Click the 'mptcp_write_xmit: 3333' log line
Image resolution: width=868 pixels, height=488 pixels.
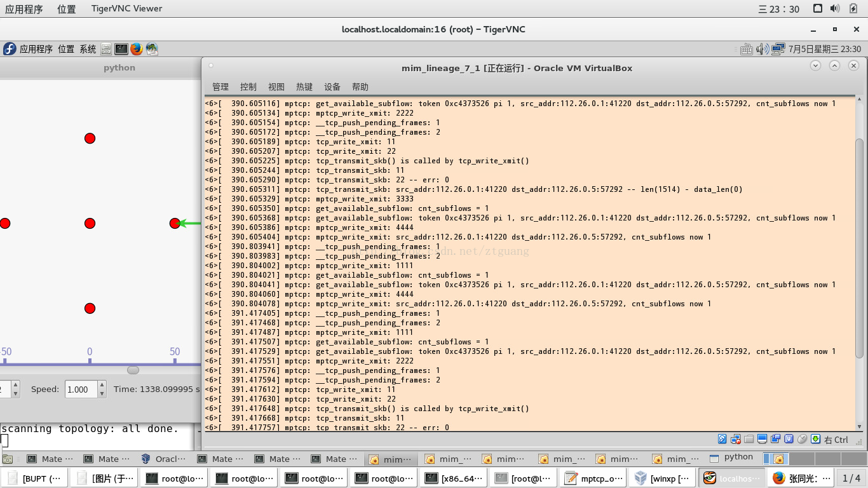(x=309, y=199)
